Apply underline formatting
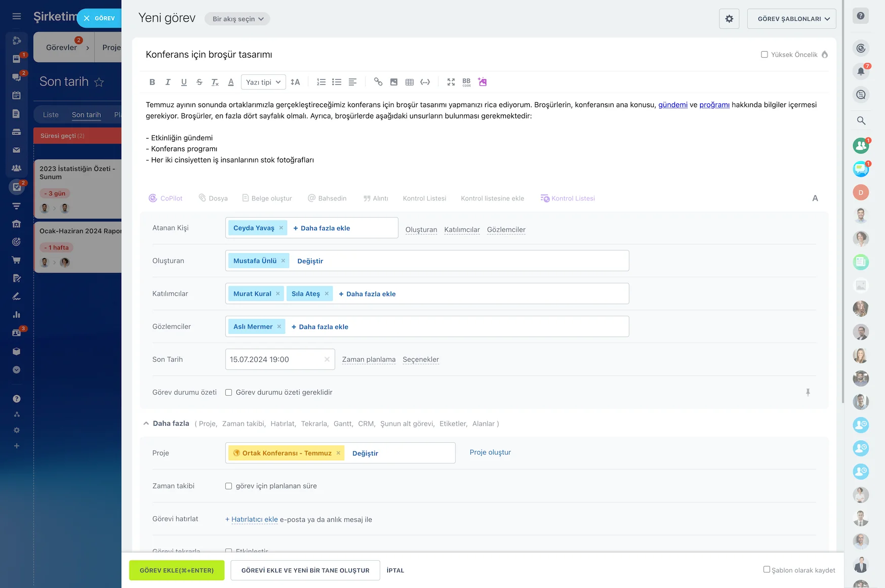The image size is (885, 588). point(184,82)
